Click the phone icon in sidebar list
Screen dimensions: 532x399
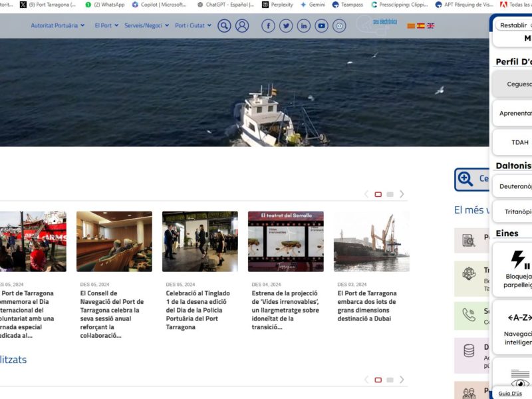(469, 315)
